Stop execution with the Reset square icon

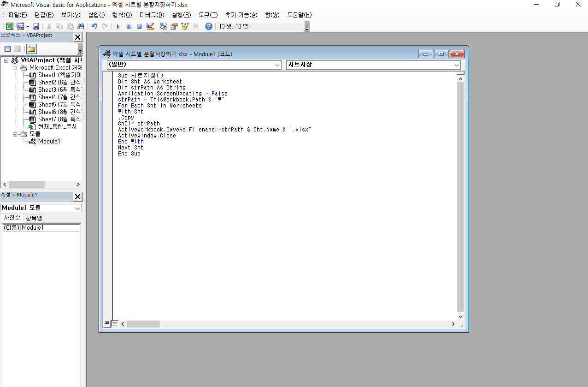(x=139, y=26)
